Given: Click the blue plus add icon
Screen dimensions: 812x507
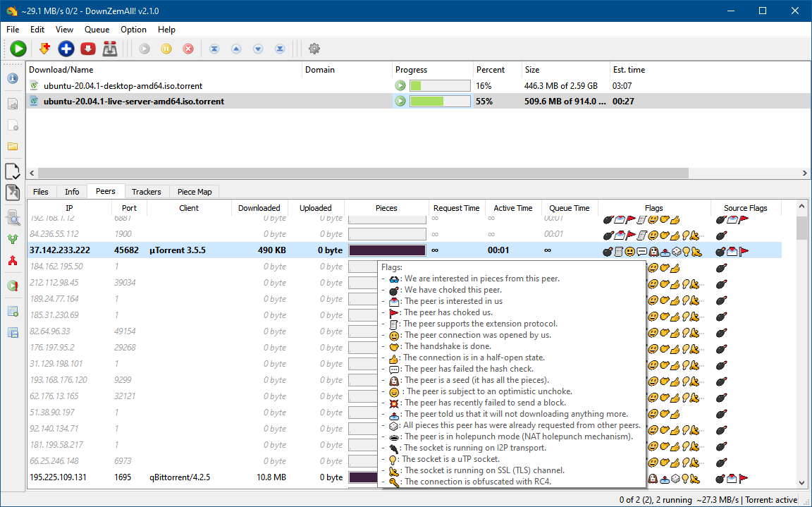Looking at the screenshot, I should click(66, 49).
